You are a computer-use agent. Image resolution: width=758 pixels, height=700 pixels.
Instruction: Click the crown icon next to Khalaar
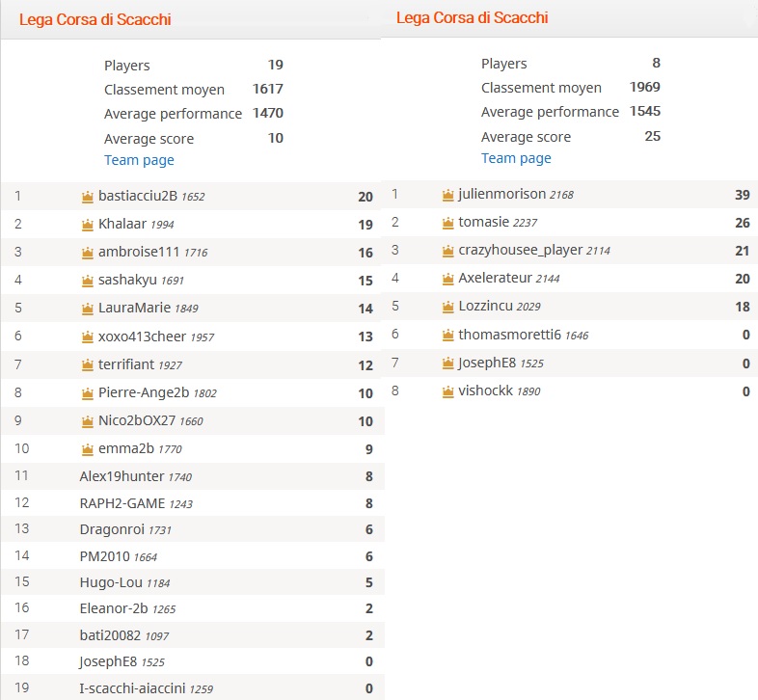click(x=89, y=225)
